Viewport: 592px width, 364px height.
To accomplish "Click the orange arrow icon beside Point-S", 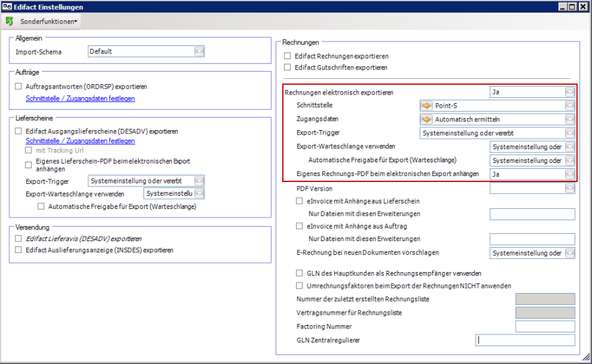I will (x=426, y=105).
